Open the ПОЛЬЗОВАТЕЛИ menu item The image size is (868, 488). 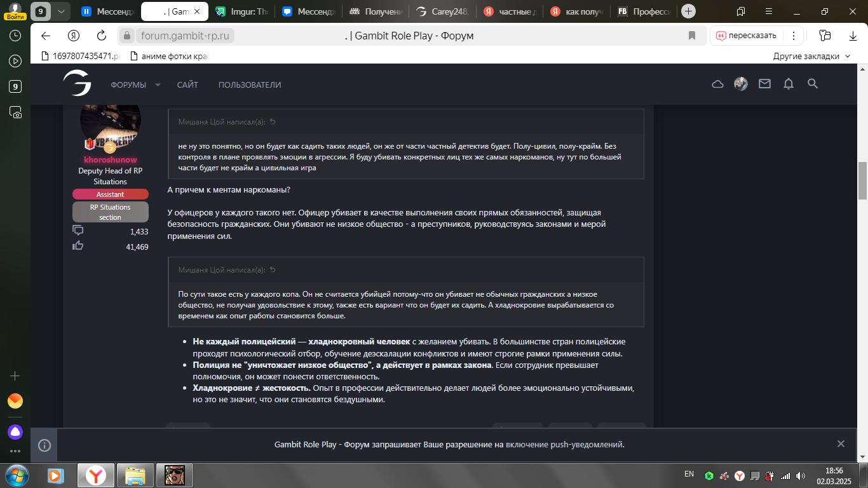(250, 85)
